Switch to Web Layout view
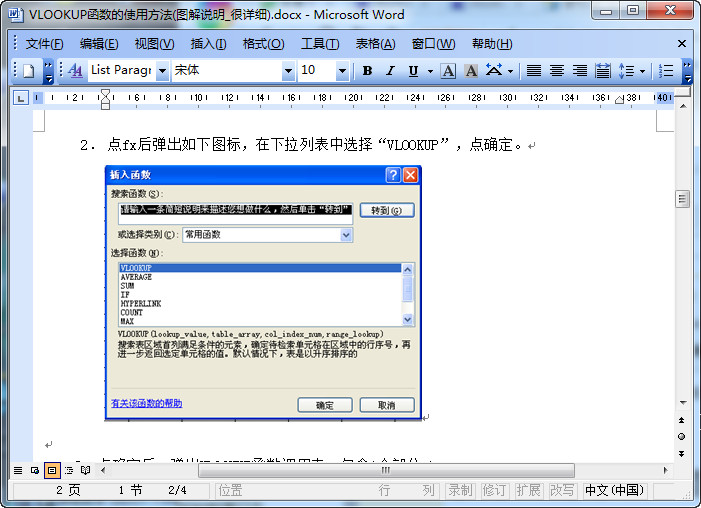The width and height of the screenshot is (701, 508). point(35,470)
